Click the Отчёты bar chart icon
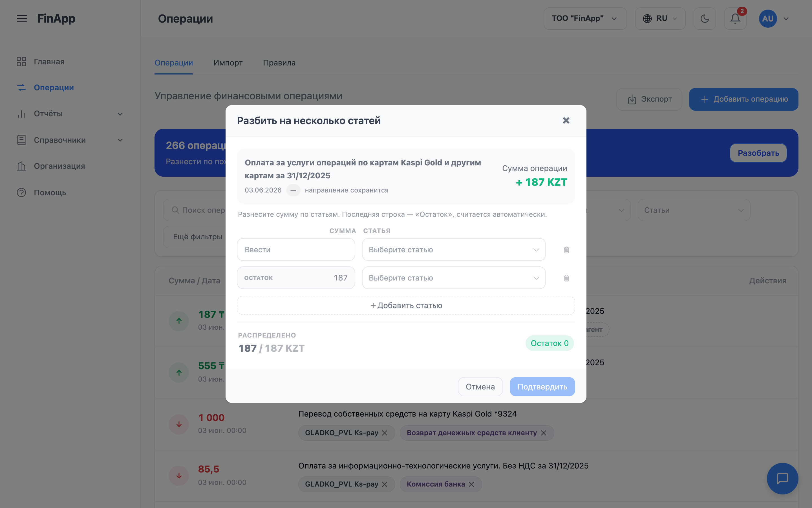This screenshot has width=812, height=508. tap(21, 114)
